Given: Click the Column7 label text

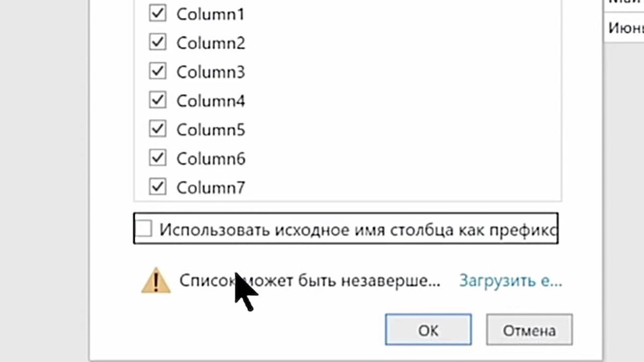Looking at the screenshot, I should tap(210, 188).
